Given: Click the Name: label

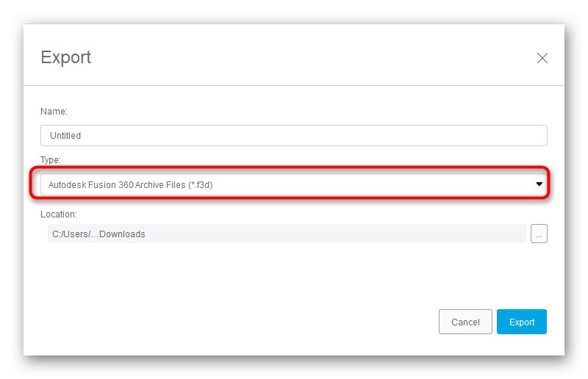Looking at the screenshot, I should pos(54,112).
